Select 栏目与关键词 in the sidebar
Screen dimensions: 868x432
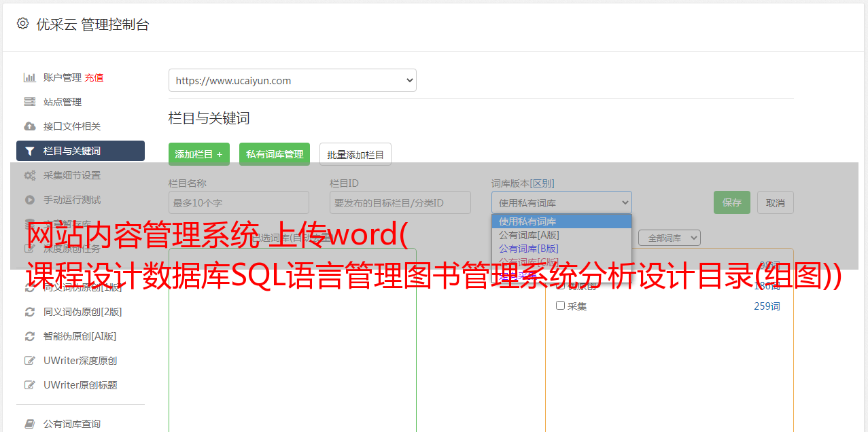coord(80,151)
